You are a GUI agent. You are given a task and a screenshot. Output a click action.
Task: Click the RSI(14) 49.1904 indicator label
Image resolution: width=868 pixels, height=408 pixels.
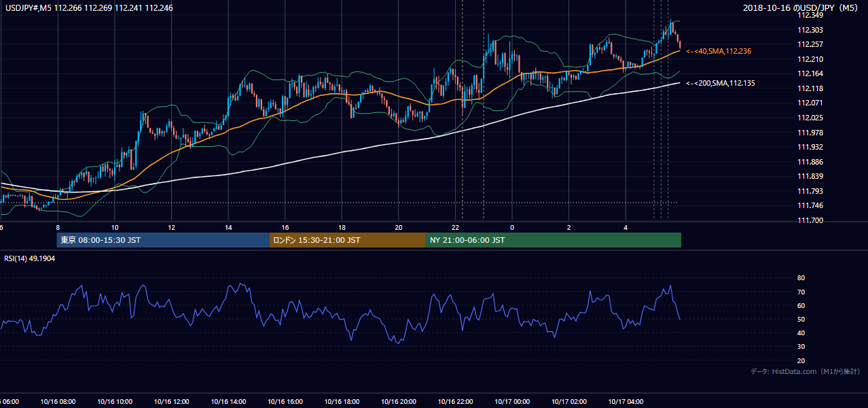click(x=29, y=258)
